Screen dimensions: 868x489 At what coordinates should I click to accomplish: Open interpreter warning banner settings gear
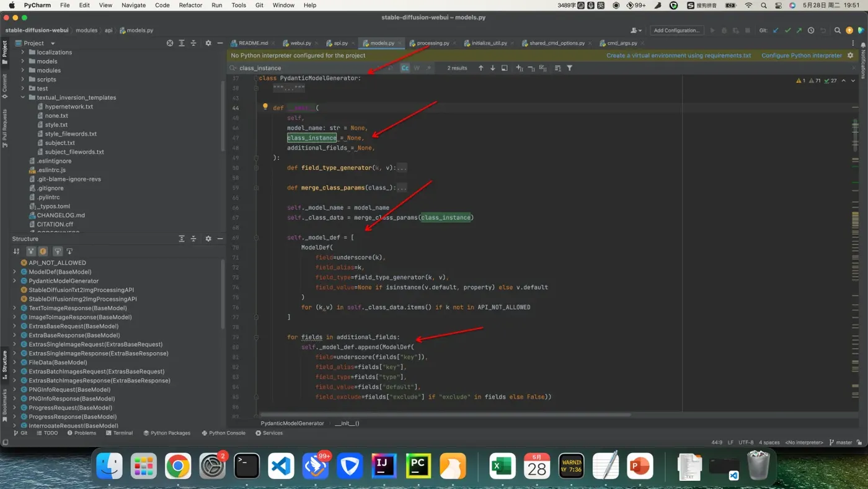850,55
